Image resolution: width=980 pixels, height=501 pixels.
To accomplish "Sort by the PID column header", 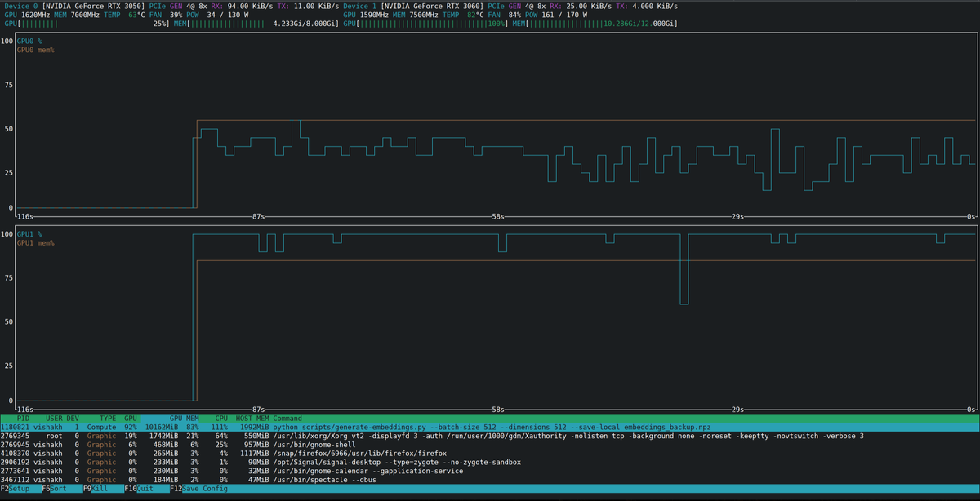I will pyautogui.click(x=23, y=418).
